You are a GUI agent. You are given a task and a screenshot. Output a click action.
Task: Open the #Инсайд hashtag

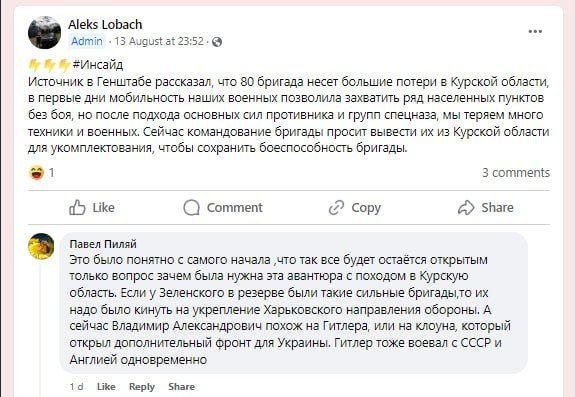coord(98,65)
